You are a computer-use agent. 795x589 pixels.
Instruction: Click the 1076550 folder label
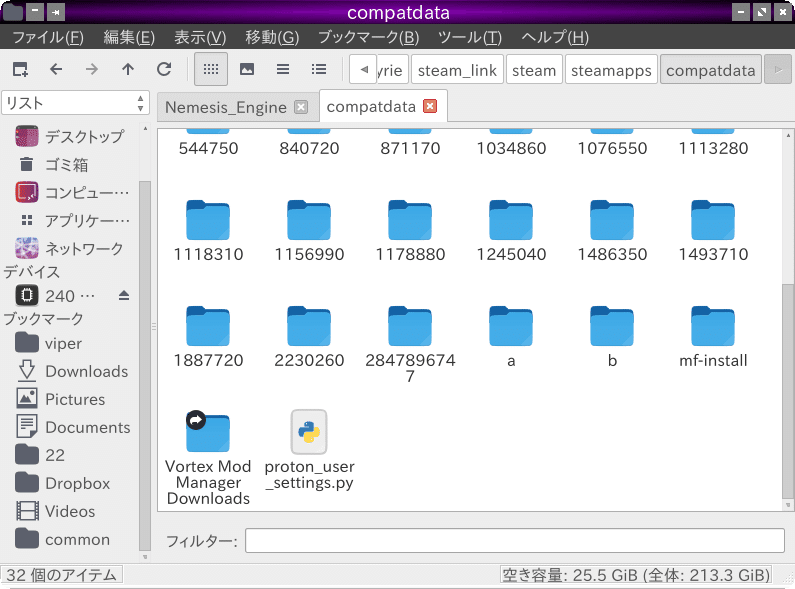[612, 148]
